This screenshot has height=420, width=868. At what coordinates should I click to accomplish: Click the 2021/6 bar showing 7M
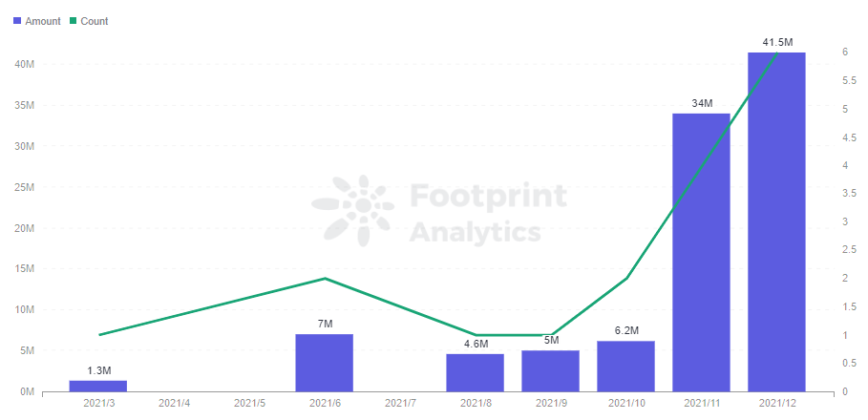[x=325, y=363]
